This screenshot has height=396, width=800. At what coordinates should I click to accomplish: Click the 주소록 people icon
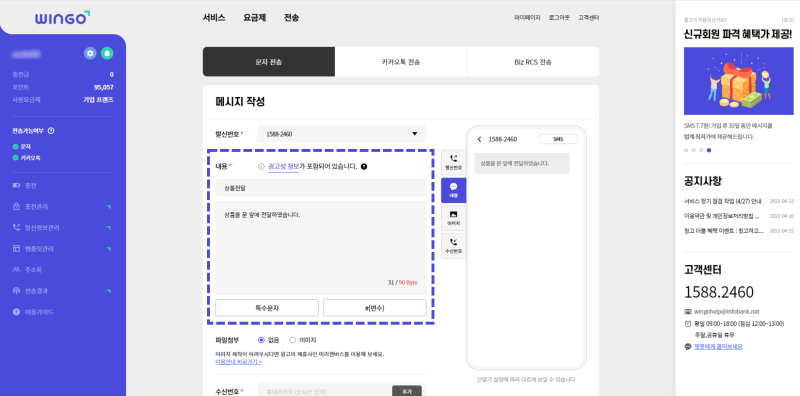pyautogui.click(x=16, y=269)
